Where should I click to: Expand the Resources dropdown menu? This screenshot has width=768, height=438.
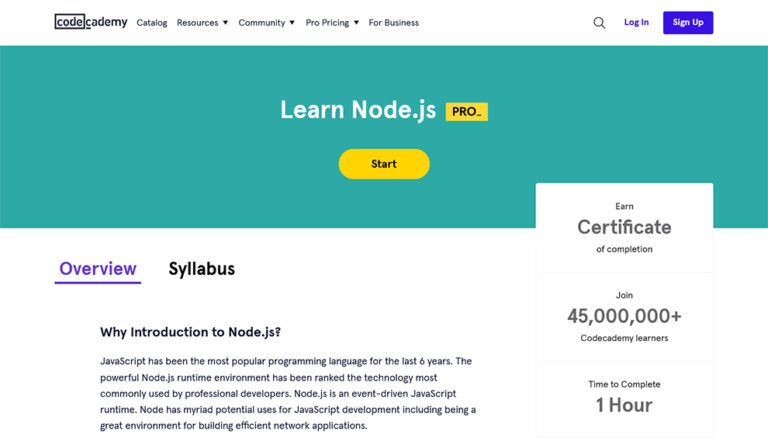pyautogui.click(x=202, y=23)
